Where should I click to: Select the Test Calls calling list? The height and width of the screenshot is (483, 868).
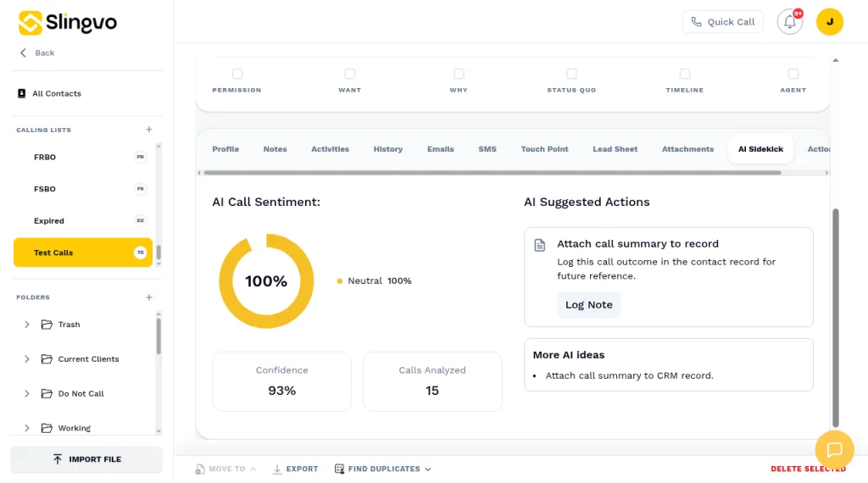click(x=83, y=253)
